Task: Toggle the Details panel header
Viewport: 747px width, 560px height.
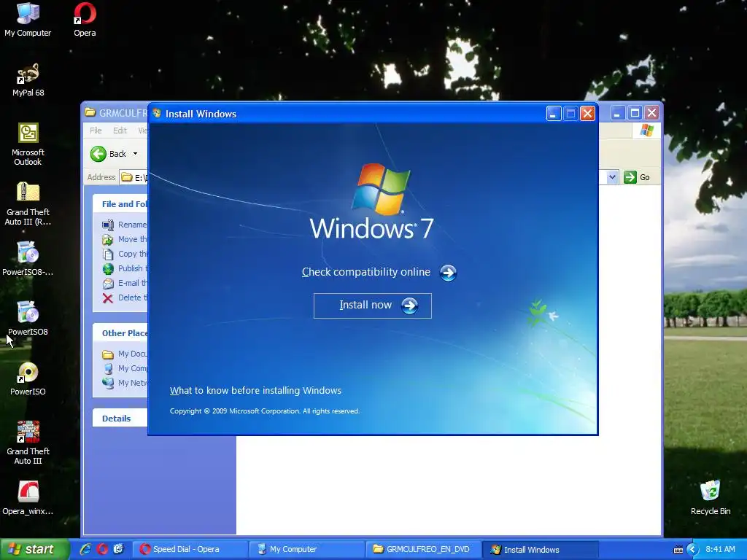Action: [120, 418]
